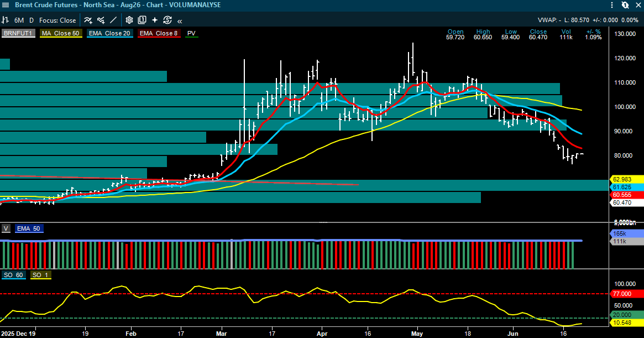Screen dimensions: 644x338
Task: Click the 130.000 price axis label
Action: click(x=625, y=34)
